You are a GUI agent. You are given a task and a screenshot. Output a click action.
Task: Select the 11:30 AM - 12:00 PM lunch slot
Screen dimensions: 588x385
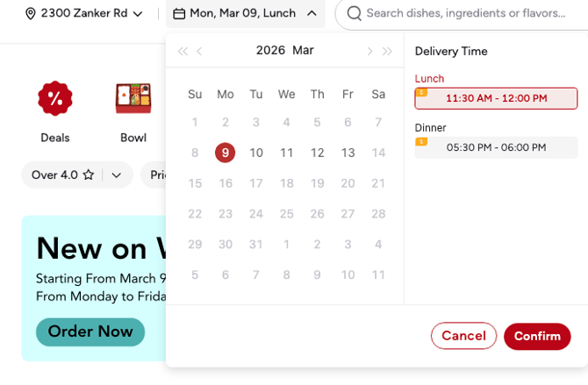tap(496, 98)
